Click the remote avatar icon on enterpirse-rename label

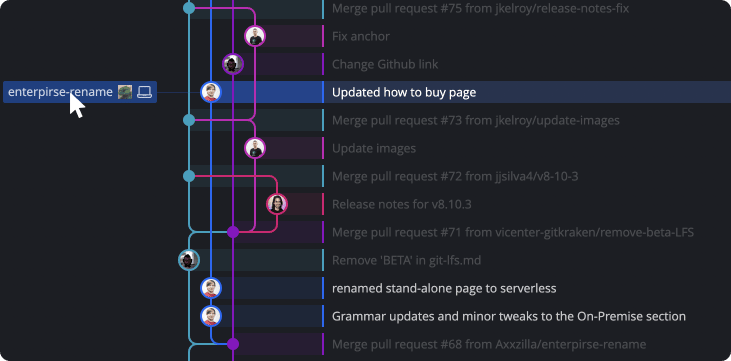click(x=125, y=92)
